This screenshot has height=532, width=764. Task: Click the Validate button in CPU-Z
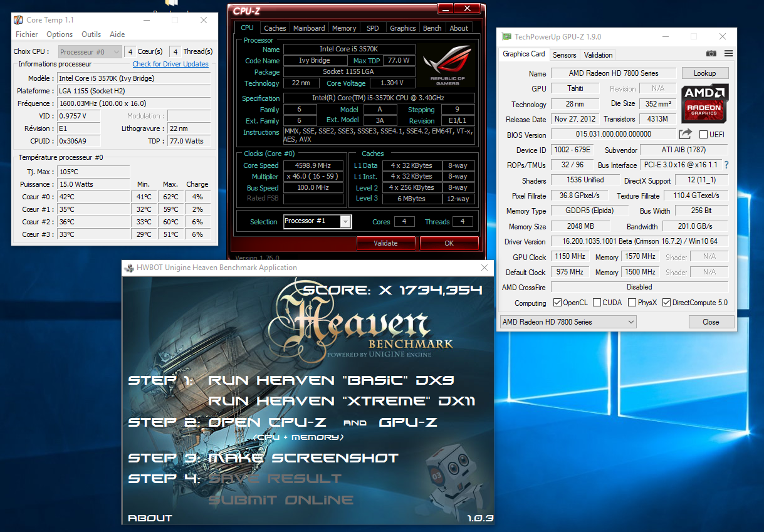tap(385, 243)
